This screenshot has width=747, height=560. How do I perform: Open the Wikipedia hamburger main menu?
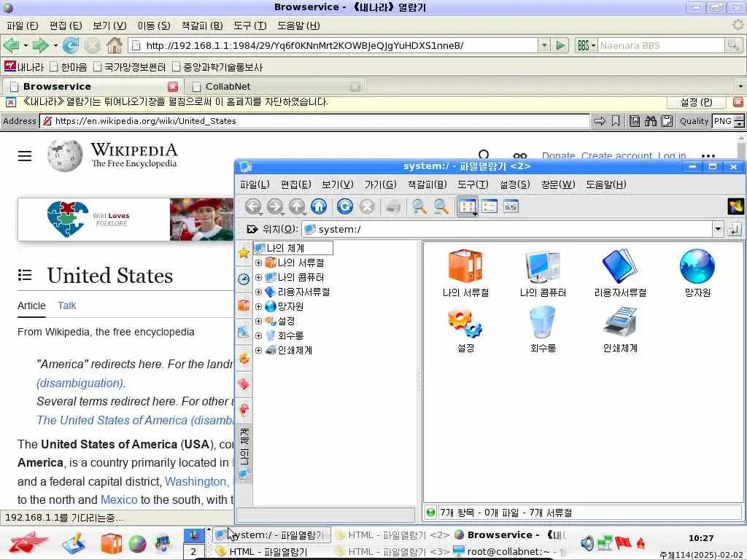coord(25,156)
